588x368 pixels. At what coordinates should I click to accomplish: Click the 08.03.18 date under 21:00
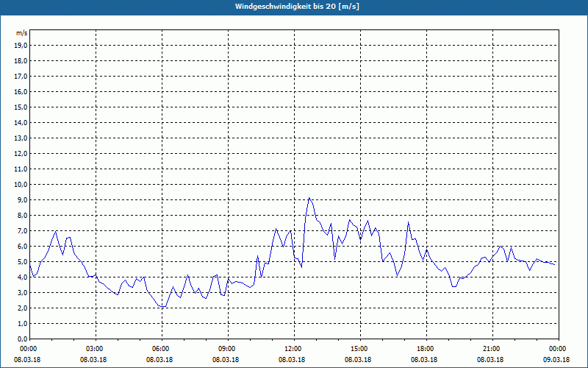pyautogui.click(x=490, y=360)
